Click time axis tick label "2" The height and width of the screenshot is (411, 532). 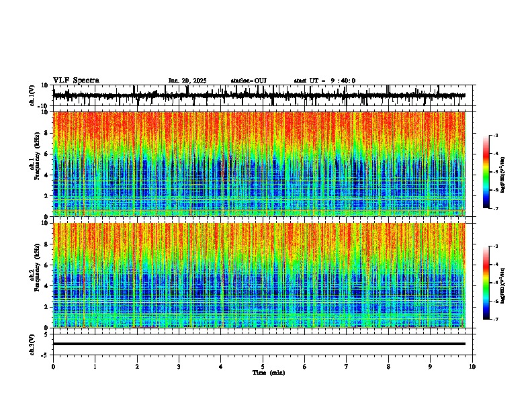[137, 367]
